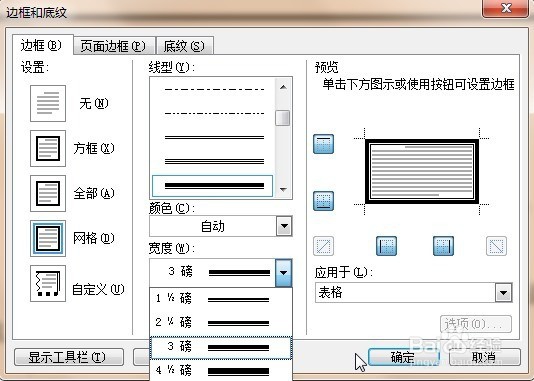534x381 pixels.
Task: Choose 4 ½ 磅 width option
Action: coord(221,370)
